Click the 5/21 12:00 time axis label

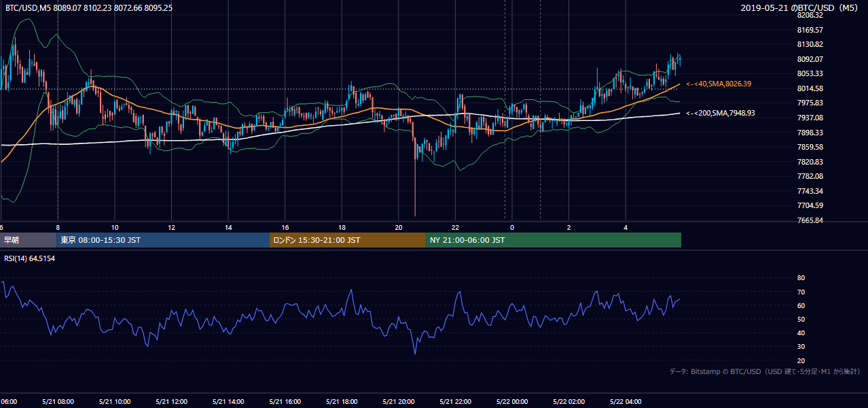pos(172,402)
